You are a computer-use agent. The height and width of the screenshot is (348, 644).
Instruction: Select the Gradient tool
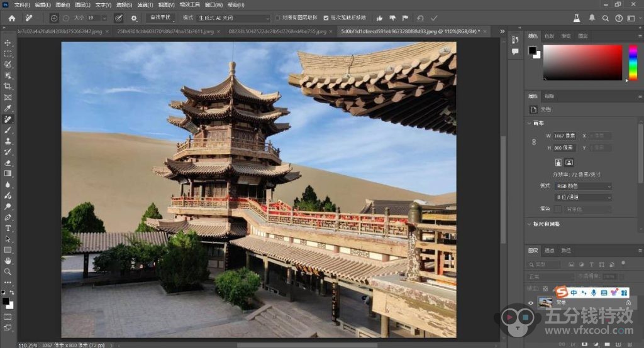(8, 173)
